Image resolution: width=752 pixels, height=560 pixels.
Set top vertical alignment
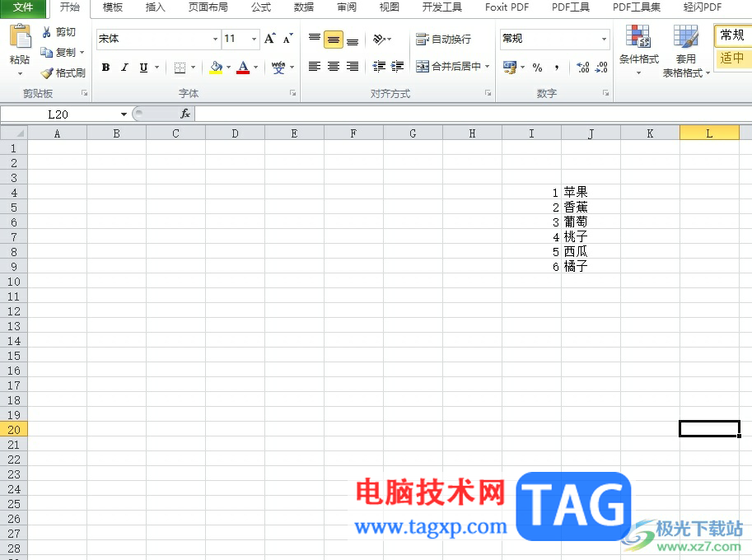315,39
